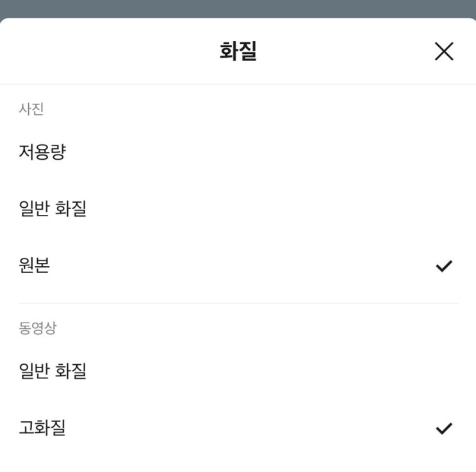Dismiss the quality dialog via X icon
The height and width of the screenshot is (472, 476).
tap(444, 51)
